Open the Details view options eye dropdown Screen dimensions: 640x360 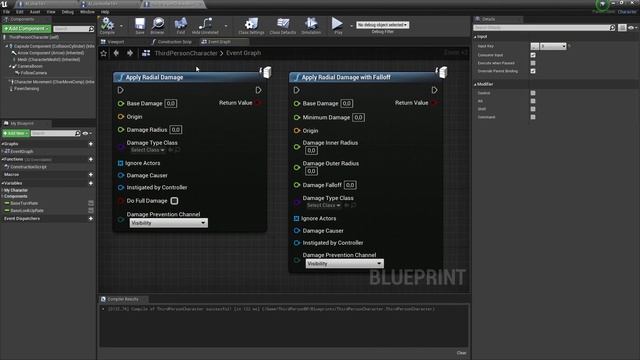[633, 28]
